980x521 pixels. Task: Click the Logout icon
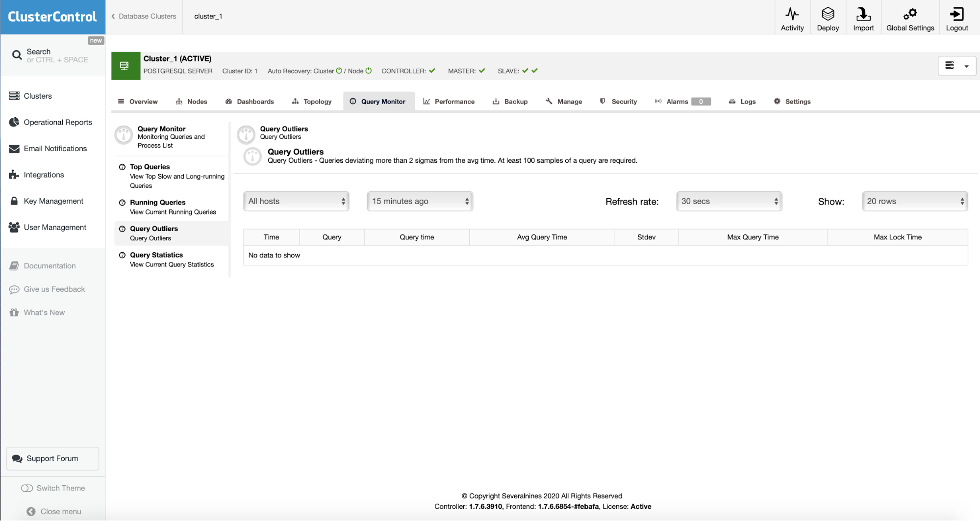coord(956,14)
